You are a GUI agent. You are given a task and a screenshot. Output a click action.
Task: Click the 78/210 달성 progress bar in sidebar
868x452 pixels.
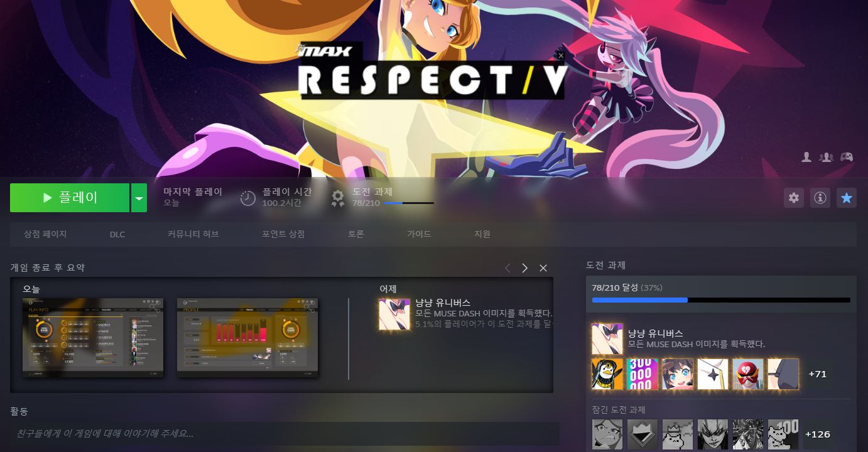tap(721, 300)
